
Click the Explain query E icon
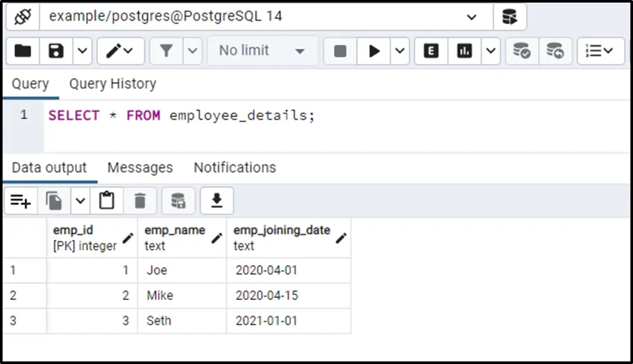[431, 51]
